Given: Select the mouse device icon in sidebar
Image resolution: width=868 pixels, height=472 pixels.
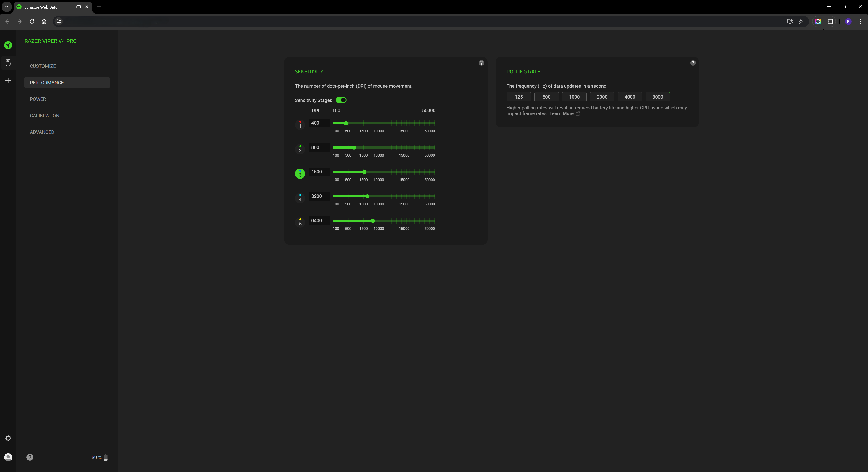Looking at the screenshot, I should [x=8, y=63].
